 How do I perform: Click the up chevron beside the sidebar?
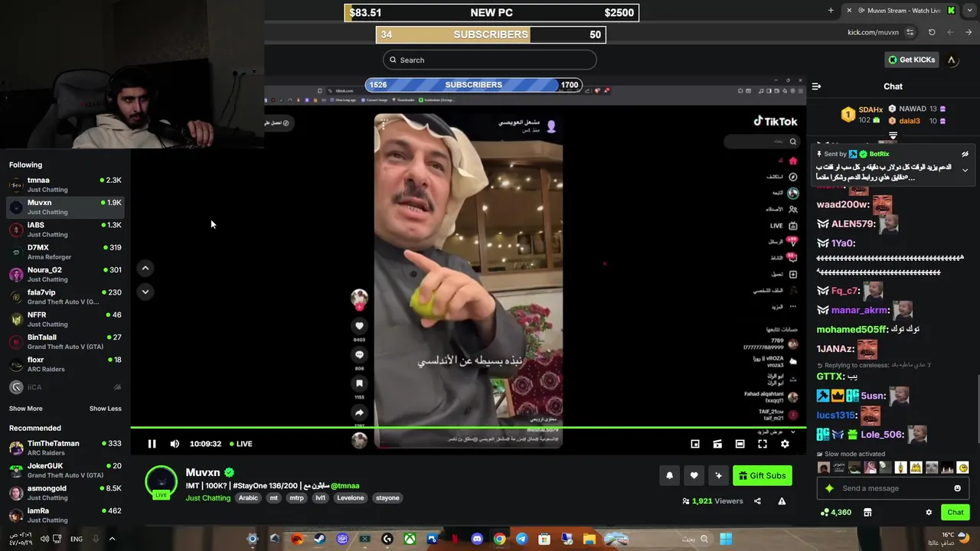[x=145, y=268]
